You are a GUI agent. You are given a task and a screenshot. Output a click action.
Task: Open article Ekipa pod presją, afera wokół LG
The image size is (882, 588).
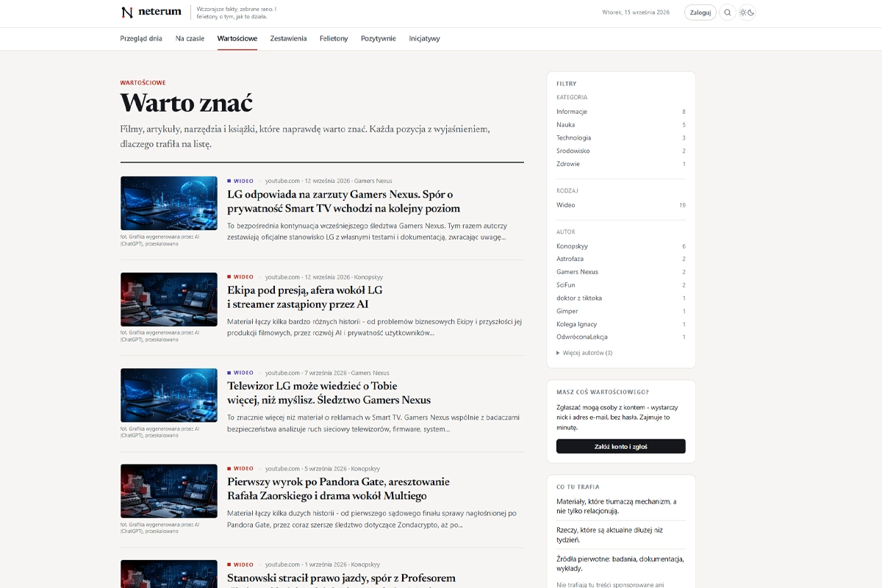(x=305, y=297)
